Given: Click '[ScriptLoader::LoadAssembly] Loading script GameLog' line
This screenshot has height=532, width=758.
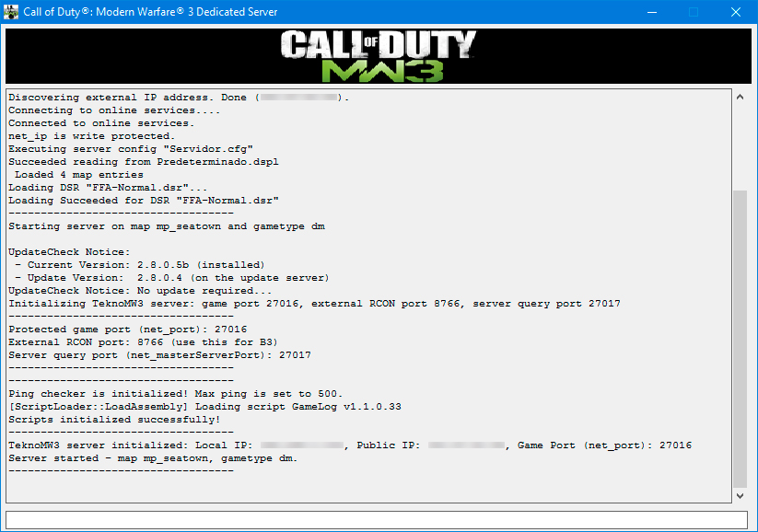Looking at the screenshot, I should coord(205,407).
